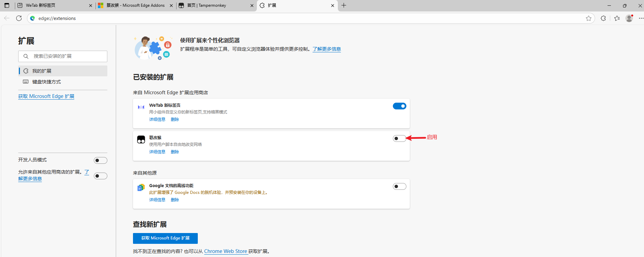644x257 pixels.
Task: Click the favorite star icon in address bar
Action: (589, 18)
